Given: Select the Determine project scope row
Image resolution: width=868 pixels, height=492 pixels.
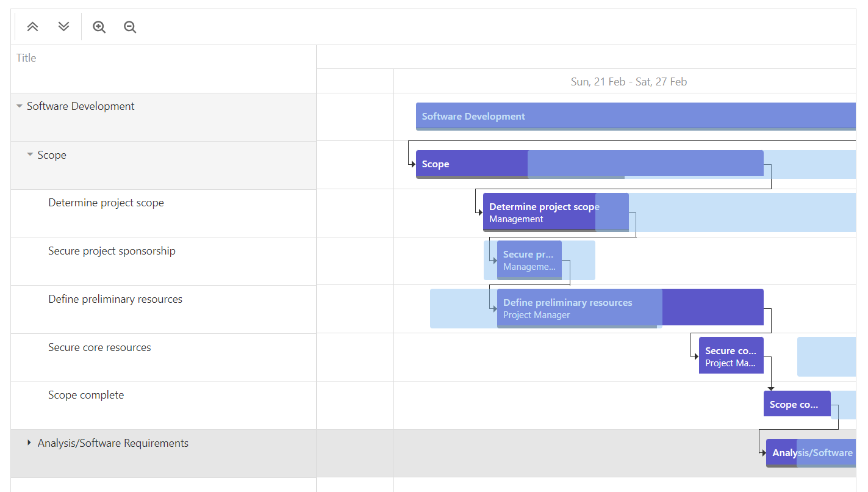Looking at the screenshot, I should (106, 203).
